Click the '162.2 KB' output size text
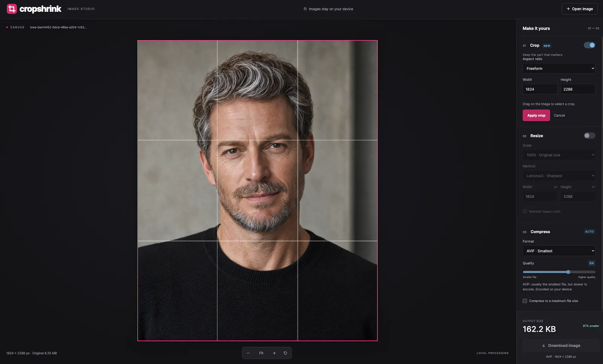 click(539, 329)
